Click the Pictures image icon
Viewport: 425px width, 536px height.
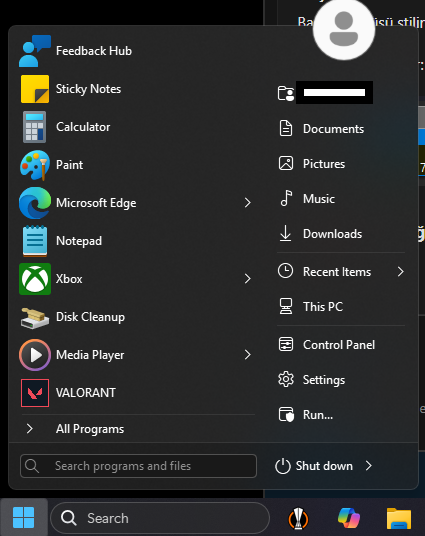[286, 163]
